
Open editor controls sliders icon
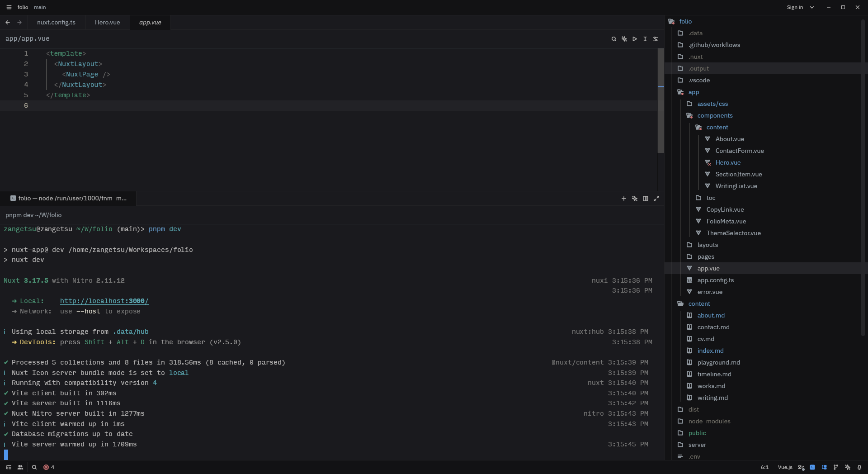point(656,39)
